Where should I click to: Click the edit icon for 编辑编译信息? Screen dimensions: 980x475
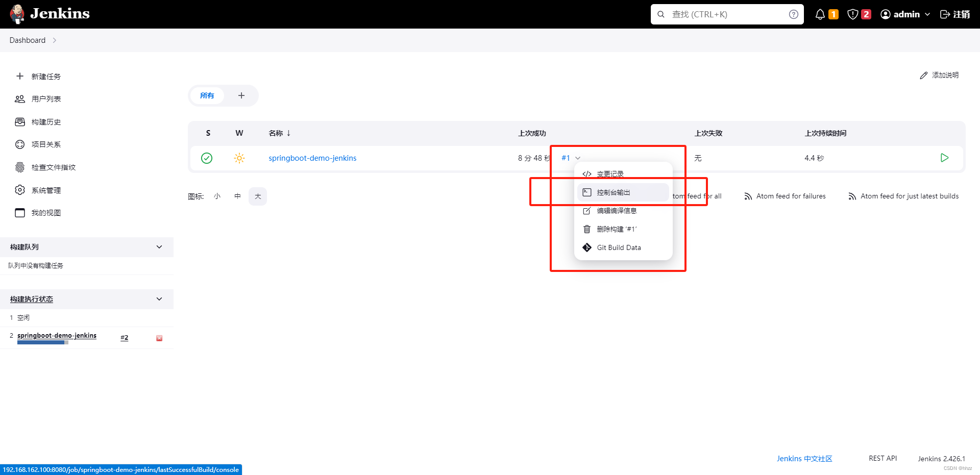587,211
